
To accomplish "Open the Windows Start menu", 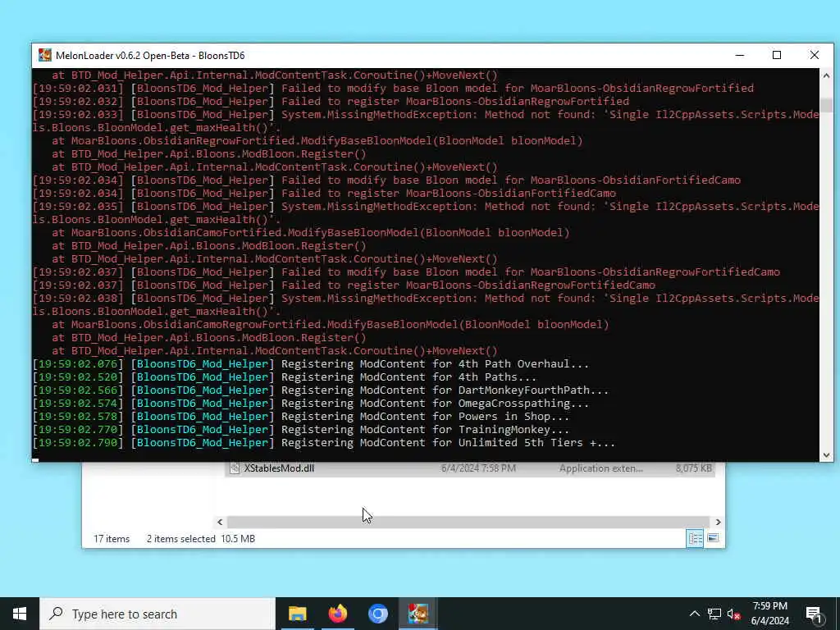I will point(20,614).
